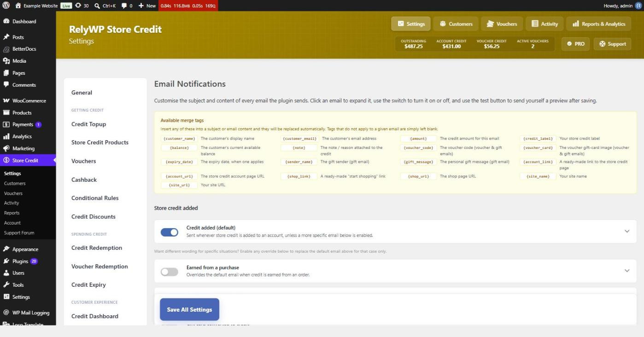The width and height of the screenshot is (644, 337).
Task: Open Vouchers submenu under Store Credit
Action: pyautogui.click(x=13, y=193)
